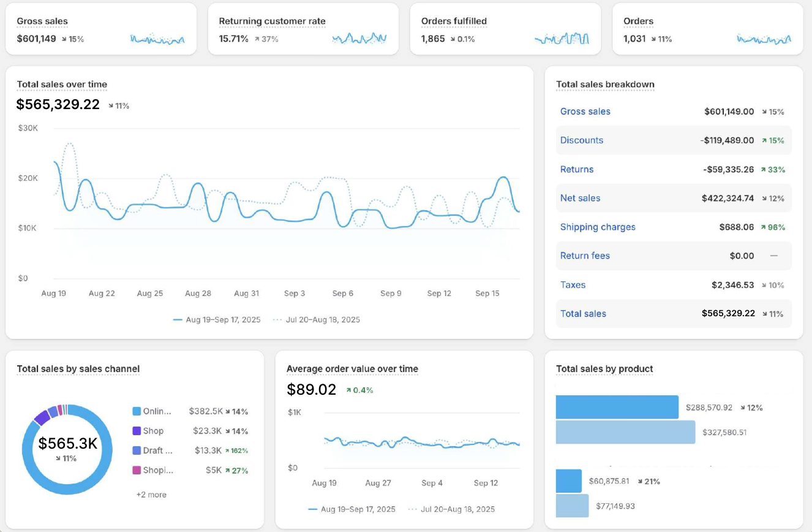The width and height of the screenshot is (812, 532).
Task: Click the sparkline in the Orders card
Action: click(764, 39)
